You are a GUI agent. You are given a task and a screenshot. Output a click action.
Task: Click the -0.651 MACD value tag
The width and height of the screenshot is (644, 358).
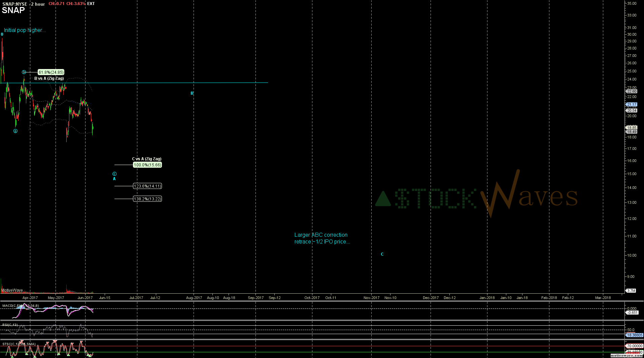[632, 313]
